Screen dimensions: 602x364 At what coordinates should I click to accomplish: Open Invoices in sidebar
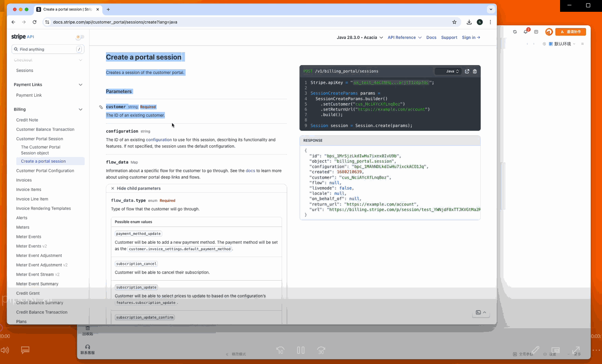pos(24,180)
